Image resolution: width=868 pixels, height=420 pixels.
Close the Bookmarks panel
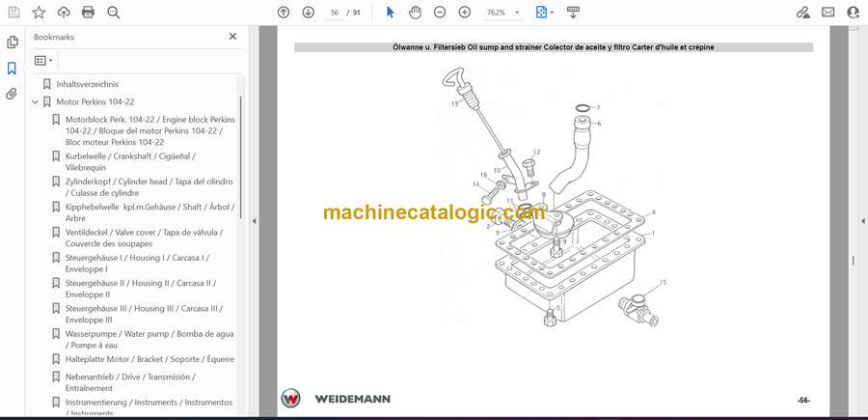[x=232, y=37]
